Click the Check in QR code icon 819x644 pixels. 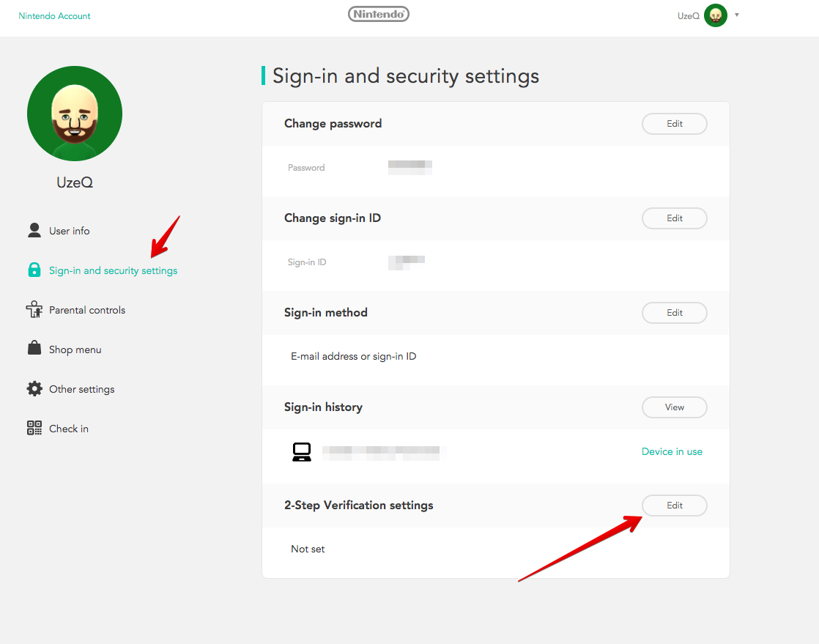(x=34, y=429)
